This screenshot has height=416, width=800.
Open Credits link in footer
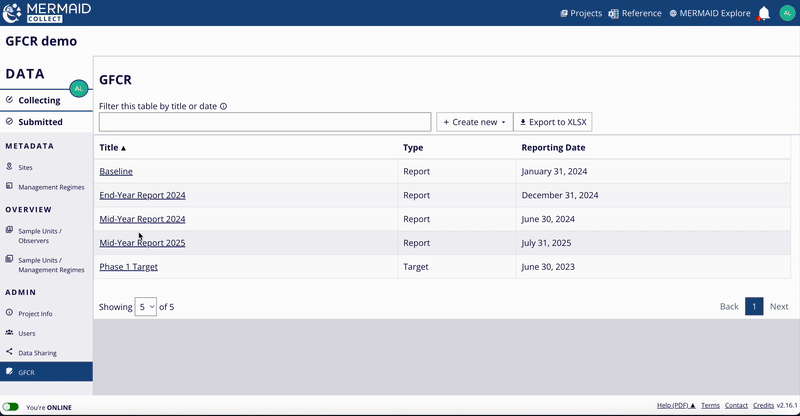click(x=763, y=405)
